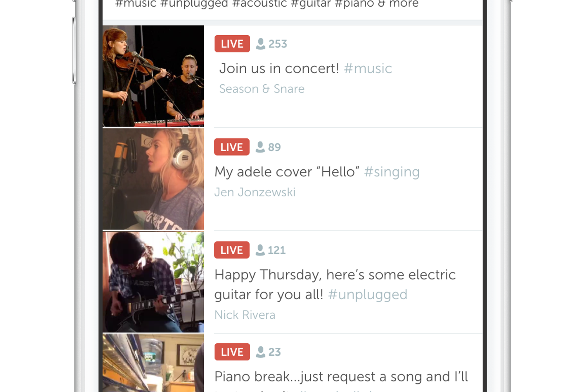Tap the LIVE badge on the piano stream
The height and width of the screenshot is (392, 588).
pos(232,352)
